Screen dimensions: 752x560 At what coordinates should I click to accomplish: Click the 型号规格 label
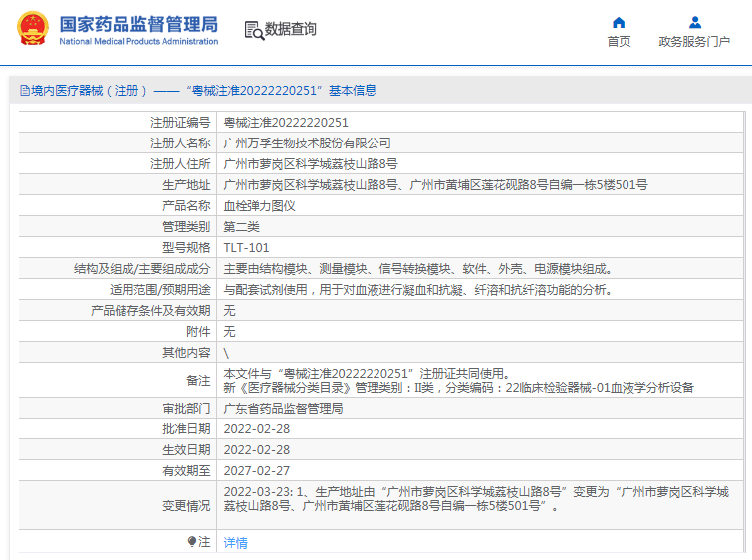pyautogui.click(x=186, y=248)
